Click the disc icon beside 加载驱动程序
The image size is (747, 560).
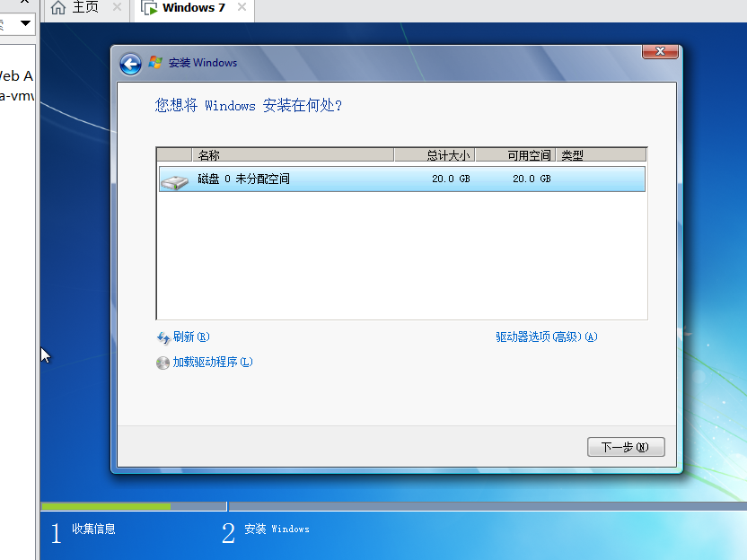pyautogui.click(x=163, y=363)
